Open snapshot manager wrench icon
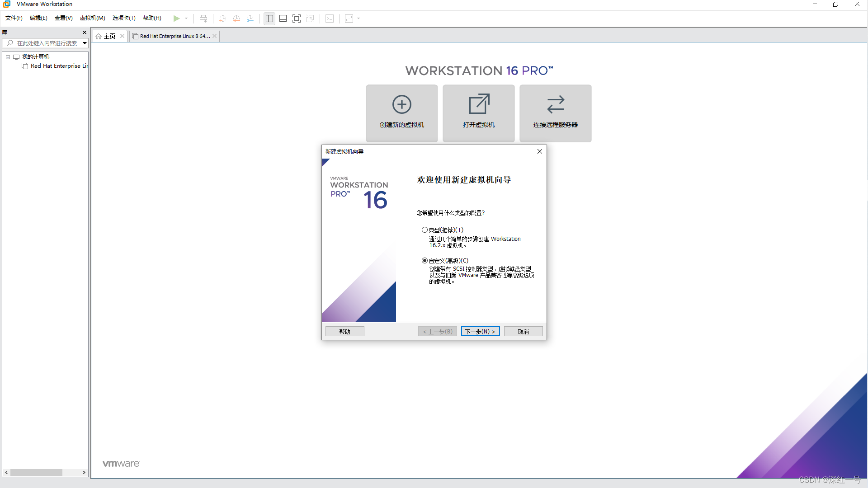 click(250, 19)
